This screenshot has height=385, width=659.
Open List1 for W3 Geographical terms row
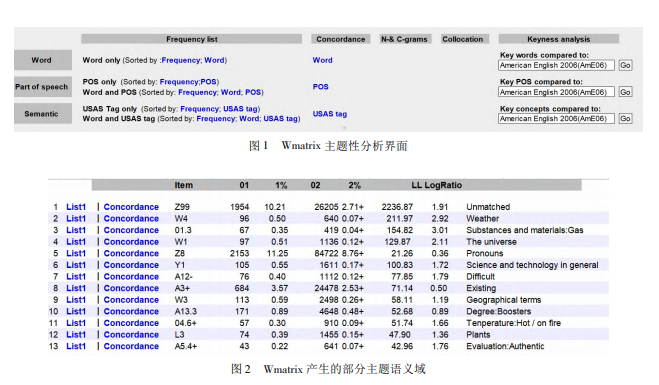[x=76, y=300]
